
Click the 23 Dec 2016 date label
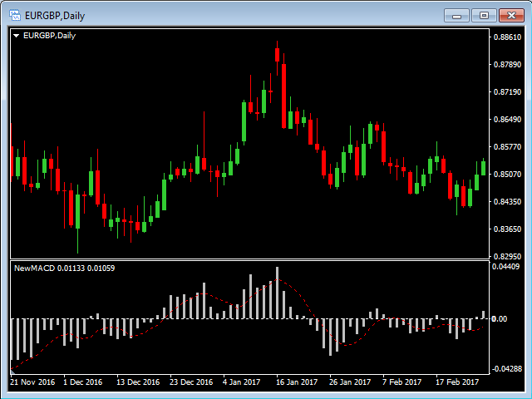point(192,382)
